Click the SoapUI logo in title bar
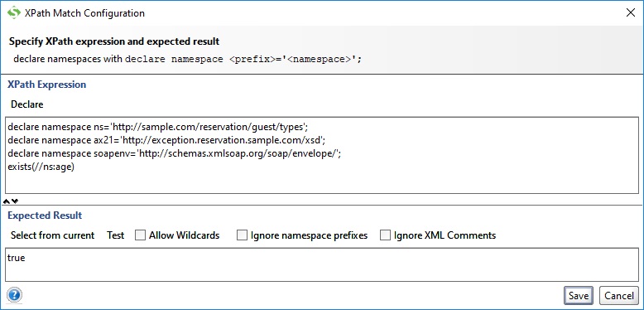Viewport: 644px width, 310px height. click(x=13, y=12)
